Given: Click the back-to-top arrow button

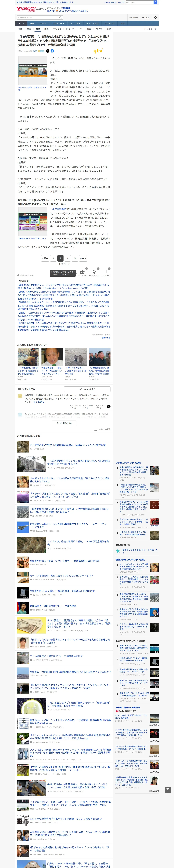Looking at the screenshot, I should [168, 790].
